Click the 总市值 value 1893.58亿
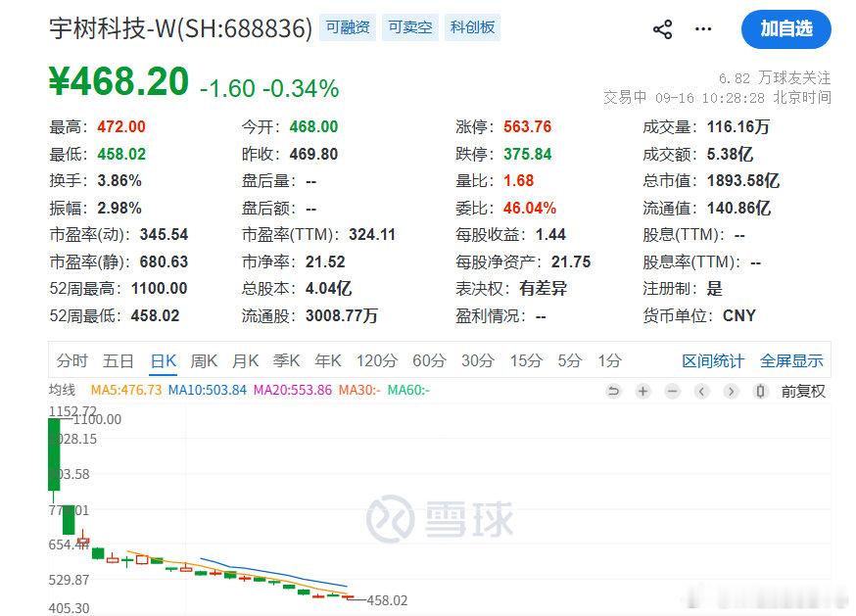This screenshot has width=856, height=616. (x=743, y=180)
